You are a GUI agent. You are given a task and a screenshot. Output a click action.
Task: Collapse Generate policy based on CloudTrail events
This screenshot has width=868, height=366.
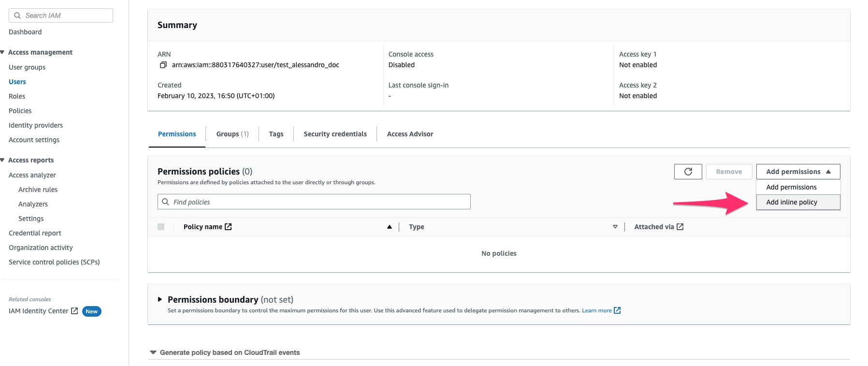153,352
